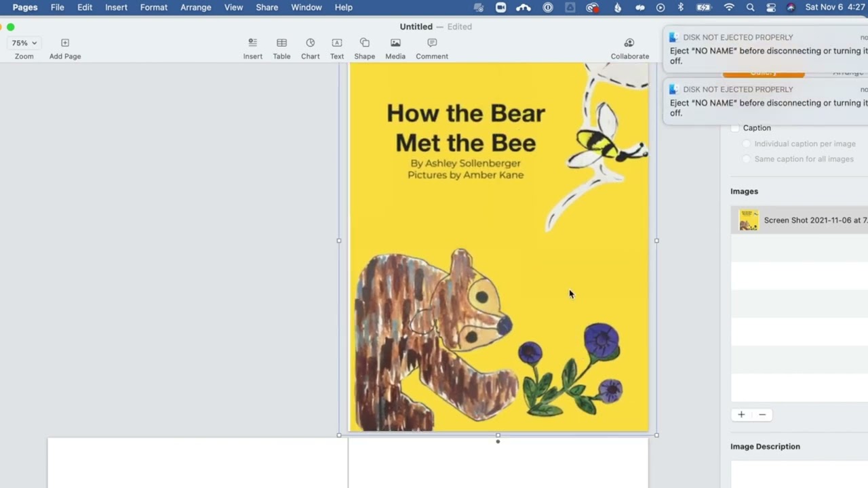868x488 pixels.
Task: Select Same caption for all images option
Action: pos(747,159)
